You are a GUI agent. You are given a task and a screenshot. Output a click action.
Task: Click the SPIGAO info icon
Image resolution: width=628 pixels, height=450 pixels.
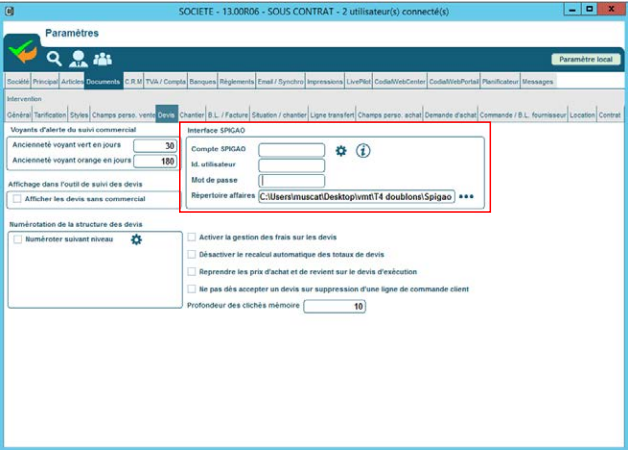click(x=363, y=151)
